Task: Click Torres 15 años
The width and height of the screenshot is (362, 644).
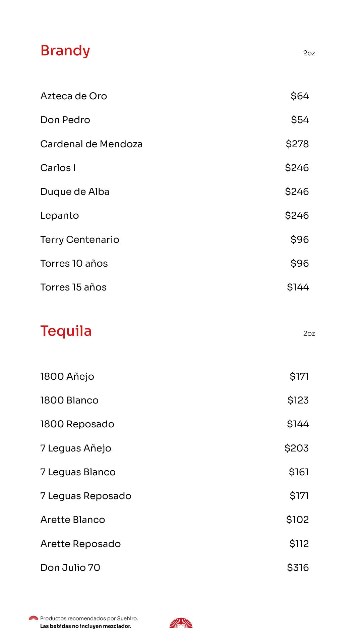Action: [x=73, y=287]
